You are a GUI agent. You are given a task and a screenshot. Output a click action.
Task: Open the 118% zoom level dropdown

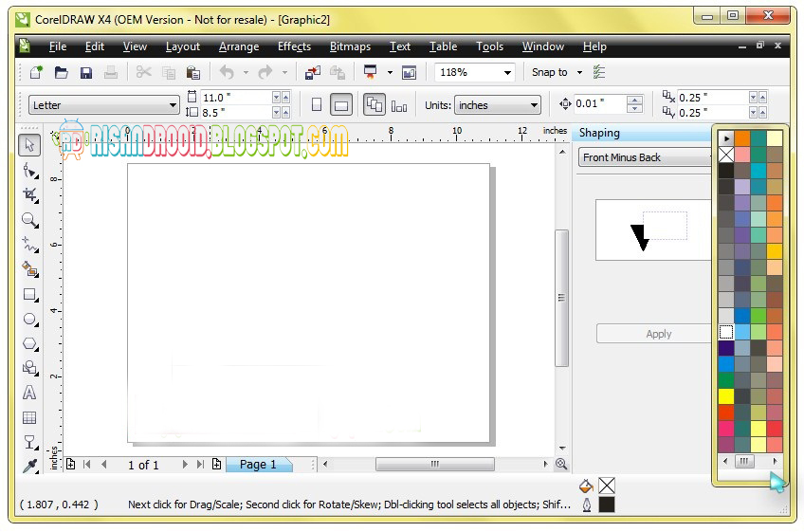(475, 72)
